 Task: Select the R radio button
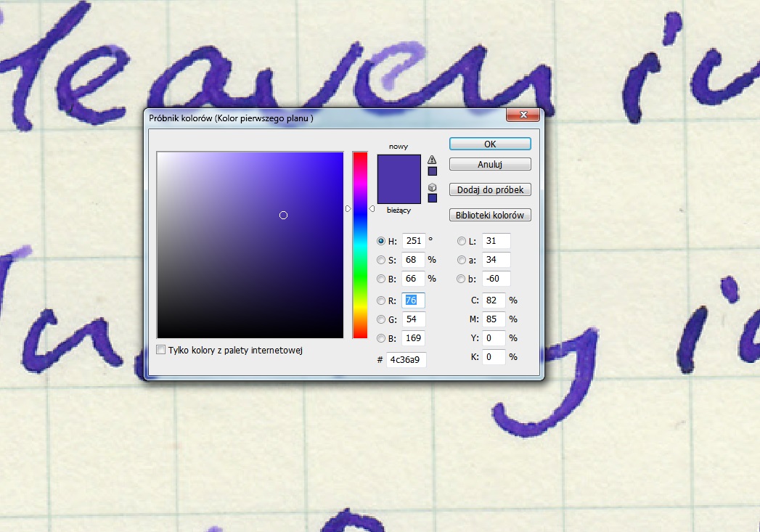pos(381,300)
